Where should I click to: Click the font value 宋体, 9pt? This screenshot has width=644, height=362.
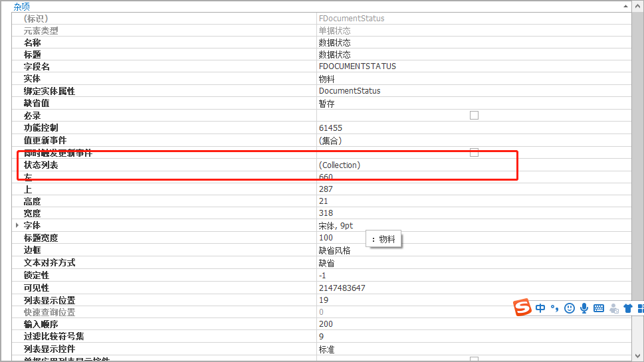(336, 226)
